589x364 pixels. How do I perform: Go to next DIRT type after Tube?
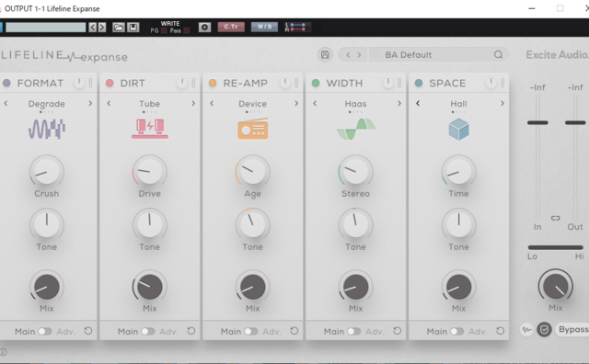point(193,103)
